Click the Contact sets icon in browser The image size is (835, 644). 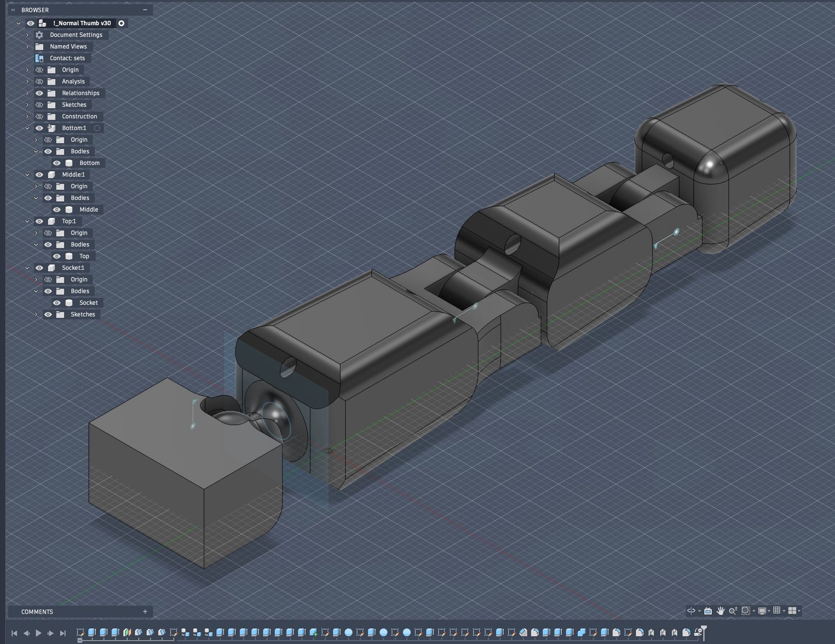(x=39, y=58)
